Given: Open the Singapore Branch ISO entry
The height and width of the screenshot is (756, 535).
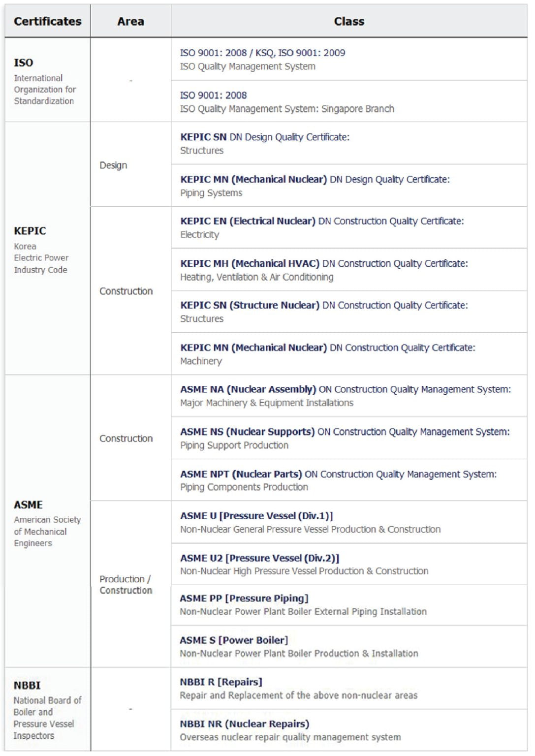Looking at the screenshot, I should (286, 109).
